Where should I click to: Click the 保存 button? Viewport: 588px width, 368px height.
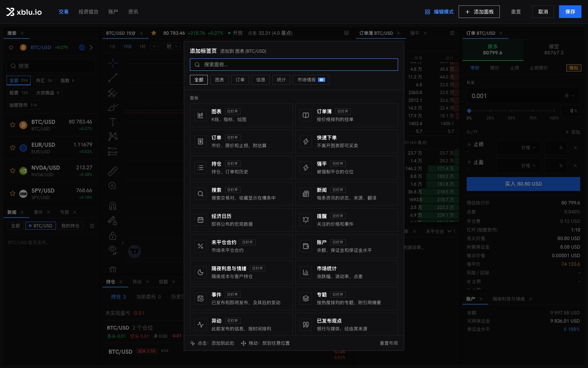pos(570,12)
